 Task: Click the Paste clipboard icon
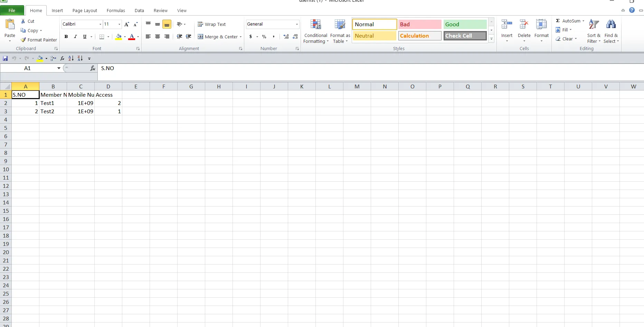10,24
